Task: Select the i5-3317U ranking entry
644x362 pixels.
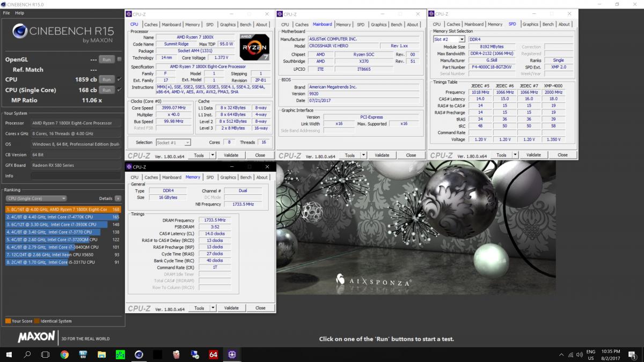Action: point(63,262)
